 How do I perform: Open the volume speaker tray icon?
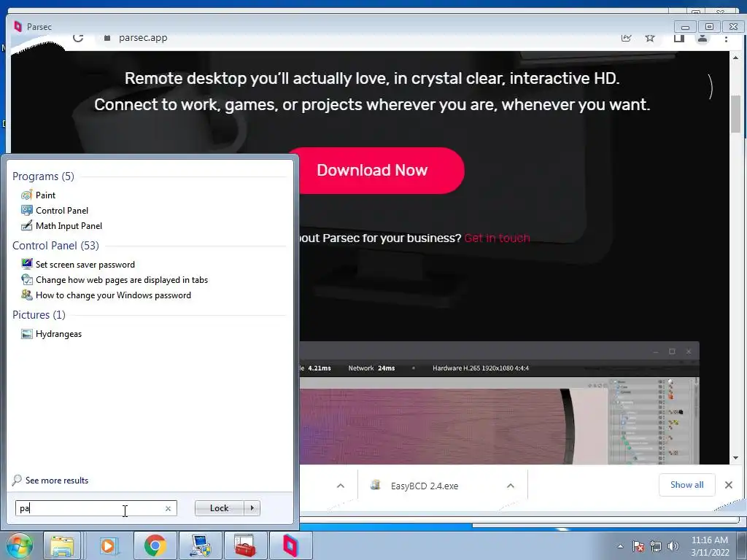coord(673,547)
